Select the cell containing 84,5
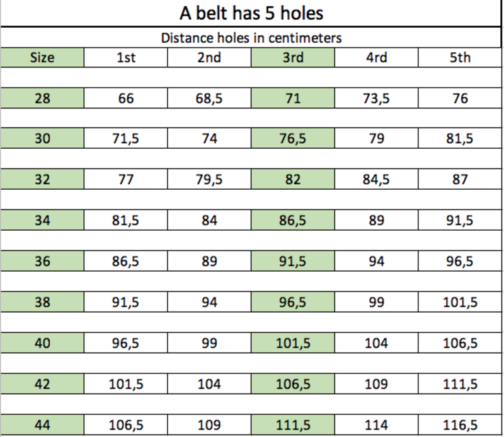504x437 pixels. tap(377, 179)
